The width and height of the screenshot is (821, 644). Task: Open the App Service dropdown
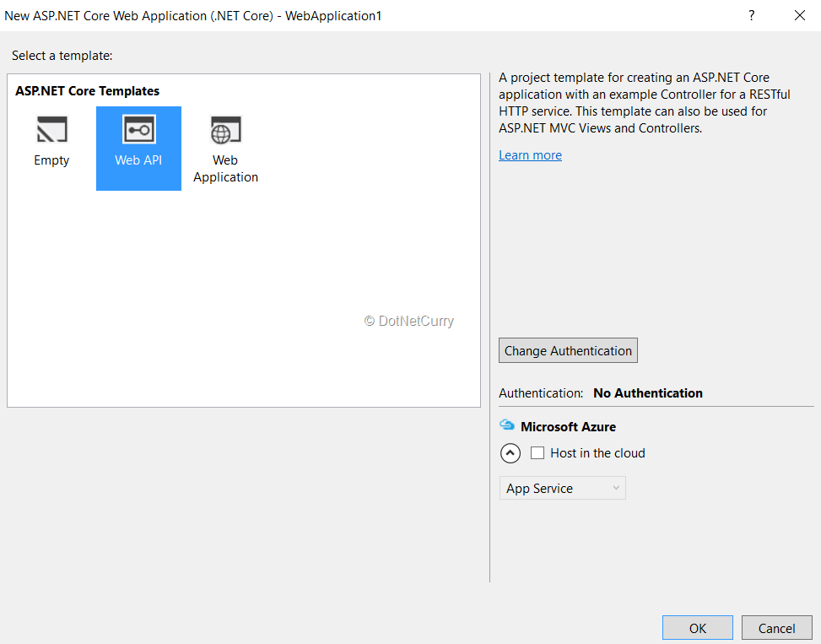click(562, 489)
